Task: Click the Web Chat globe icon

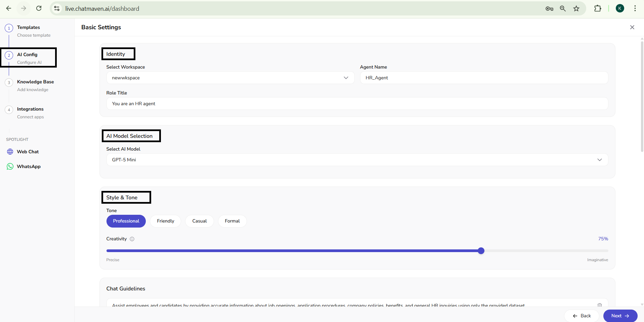Action: coord(10,152)
